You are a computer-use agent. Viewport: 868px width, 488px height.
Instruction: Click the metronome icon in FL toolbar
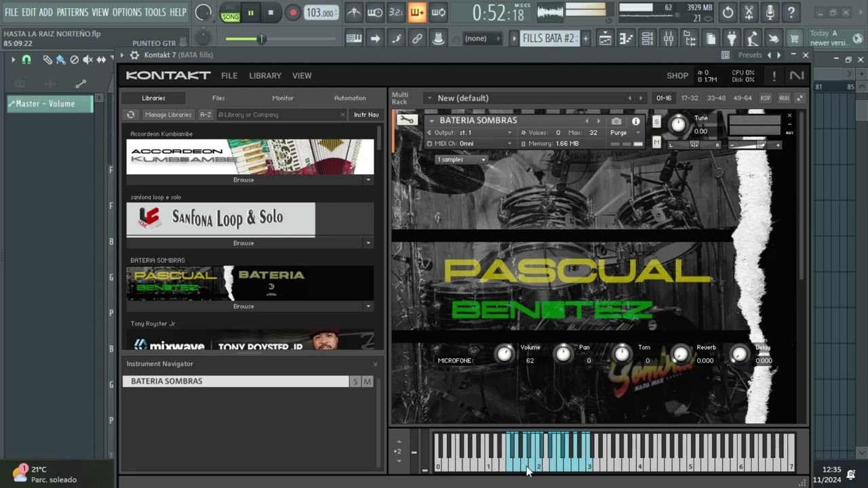point(354,12)
